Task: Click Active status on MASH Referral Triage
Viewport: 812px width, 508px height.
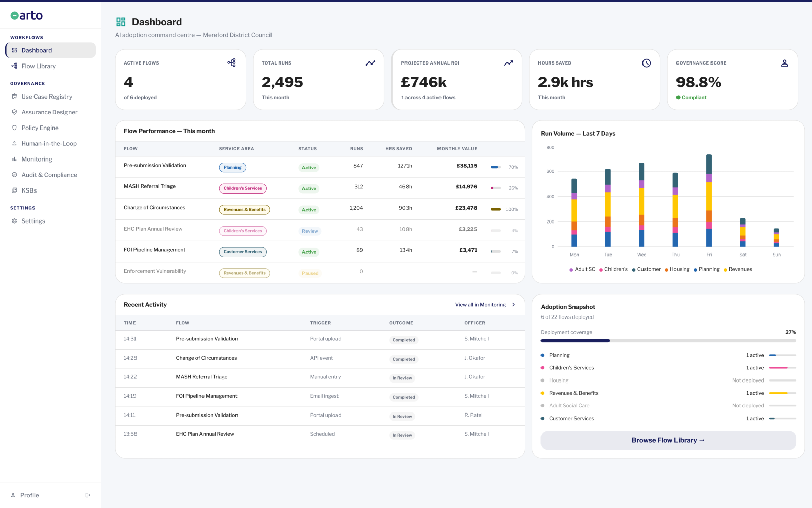Action: (309, 188)
